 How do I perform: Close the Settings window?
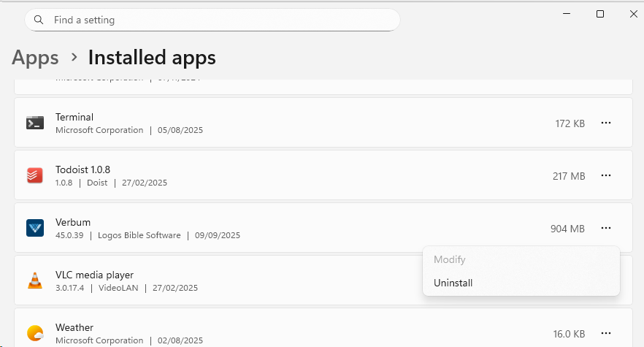tap(633, 14)
